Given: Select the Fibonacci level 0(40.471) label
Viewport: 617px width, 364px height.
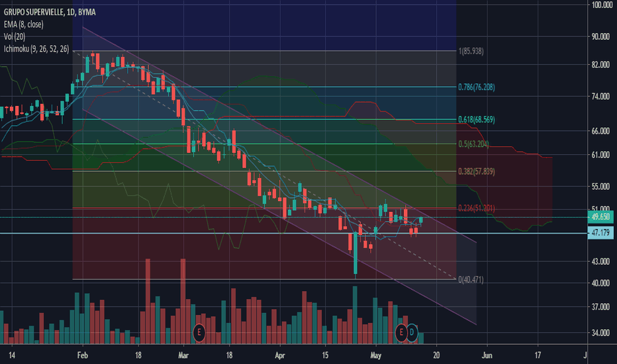Looking at the screenshot, I should coord(471,279).
